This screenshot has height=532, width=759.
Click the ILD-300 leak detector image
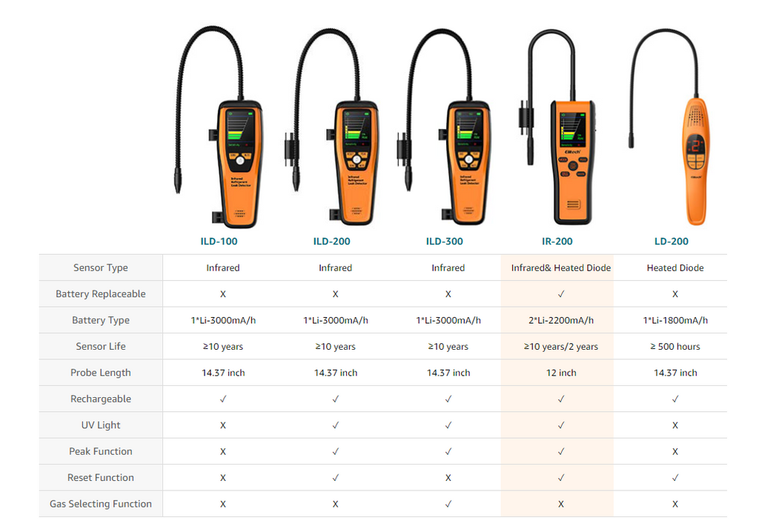[445, 127]
